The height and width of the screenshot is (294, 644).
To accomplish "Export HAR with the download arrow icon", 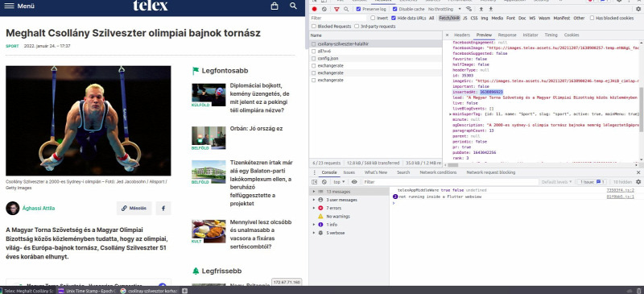I will 490,9.
